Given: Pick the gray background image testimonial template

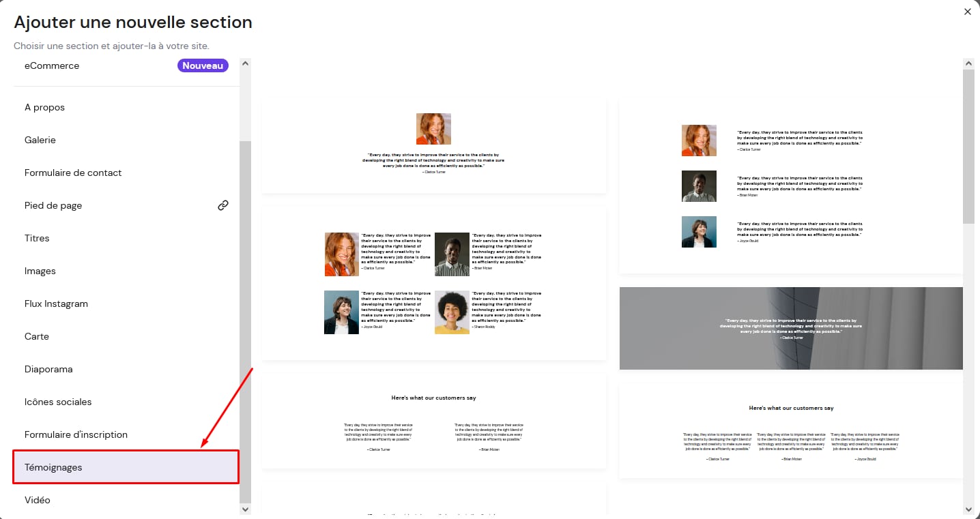Looking at the screenshot, I should [x=790, y=328].
